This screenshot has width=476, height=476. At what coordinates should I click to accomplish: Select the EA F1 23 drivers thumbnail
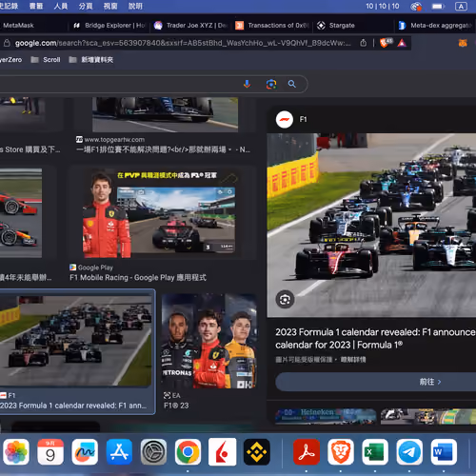pyautogui.click(x=209, y=341)
